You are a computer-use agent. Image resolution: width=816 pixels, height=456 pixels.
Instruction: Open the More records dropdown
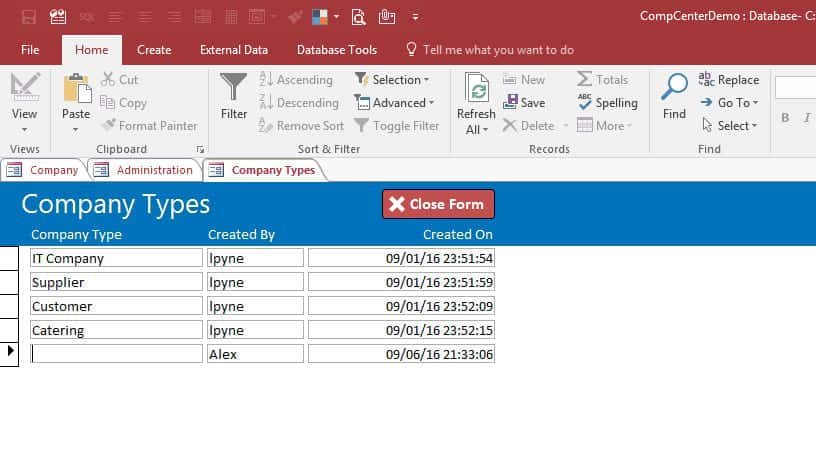point(604,126)
